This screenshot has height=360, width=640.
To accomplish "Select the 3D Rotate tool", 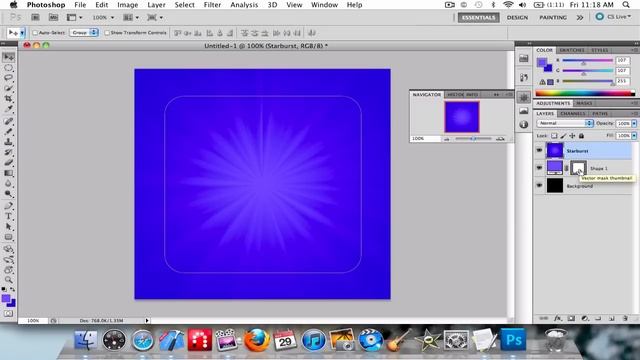I will [9, 249].
